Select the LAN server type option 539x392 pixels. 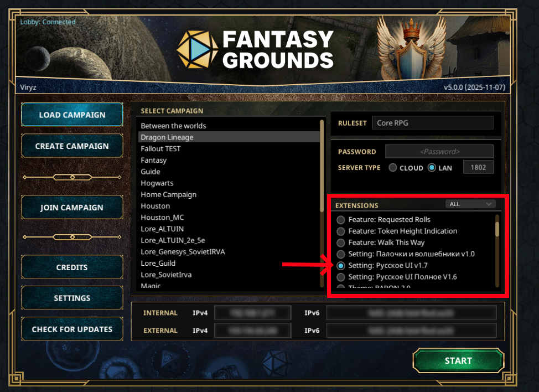click(432, 168)
